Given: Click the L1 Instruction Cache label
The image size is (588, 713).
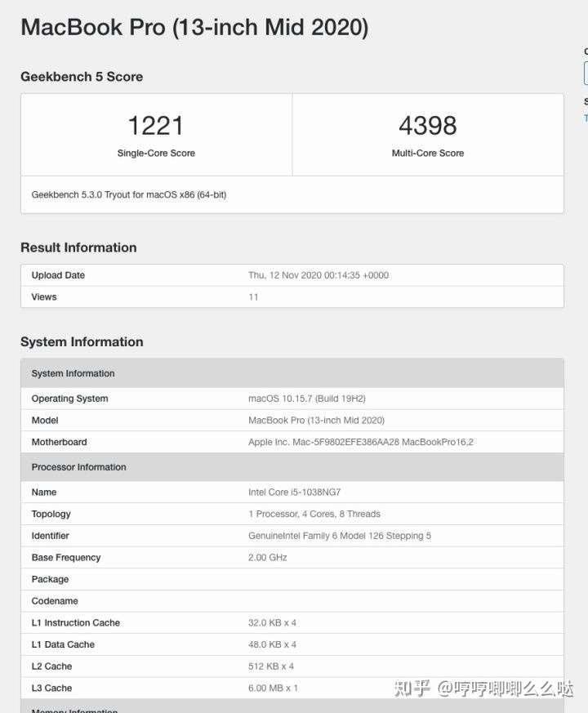Looking at the screenshot, I should [x=75, y=623].
